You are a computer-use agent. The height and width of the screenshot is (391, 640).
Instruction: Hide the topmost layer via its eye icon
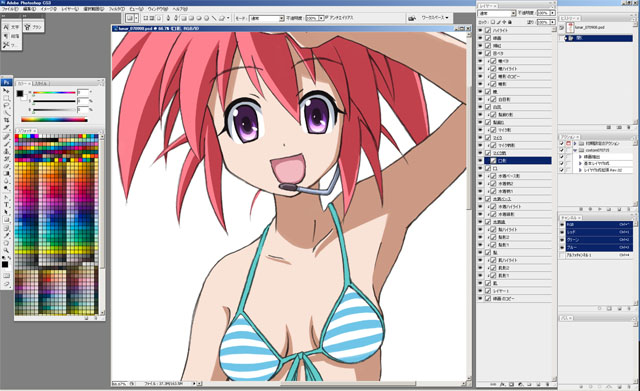click(480, 30)
